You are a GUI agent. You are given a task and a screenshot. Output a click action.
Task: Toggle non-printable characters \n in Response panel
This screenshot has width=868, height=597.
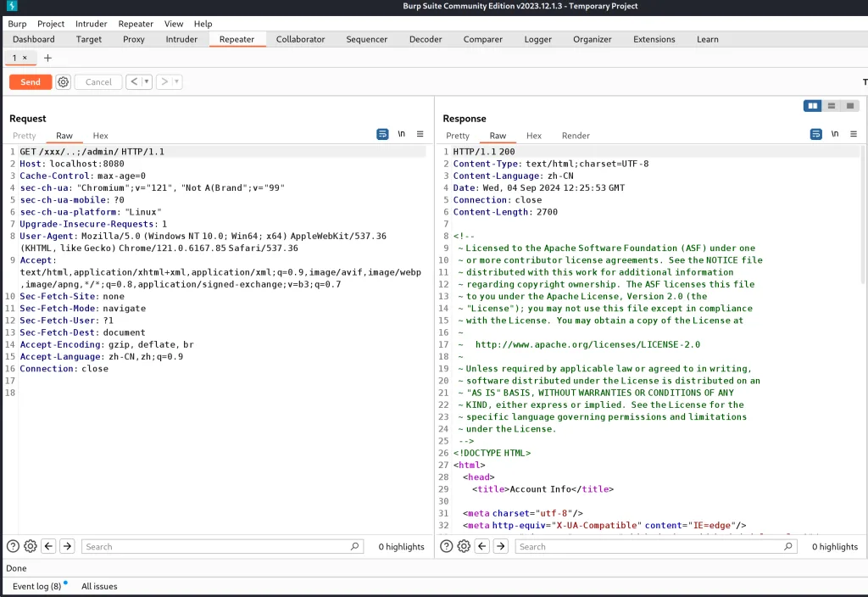coord(835,134)
